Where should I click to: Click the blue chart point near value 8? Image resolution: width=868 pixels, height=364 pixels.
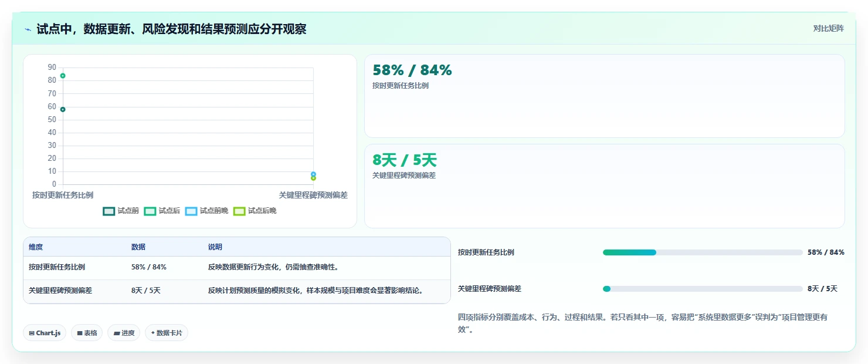click(x=313, y=174)
